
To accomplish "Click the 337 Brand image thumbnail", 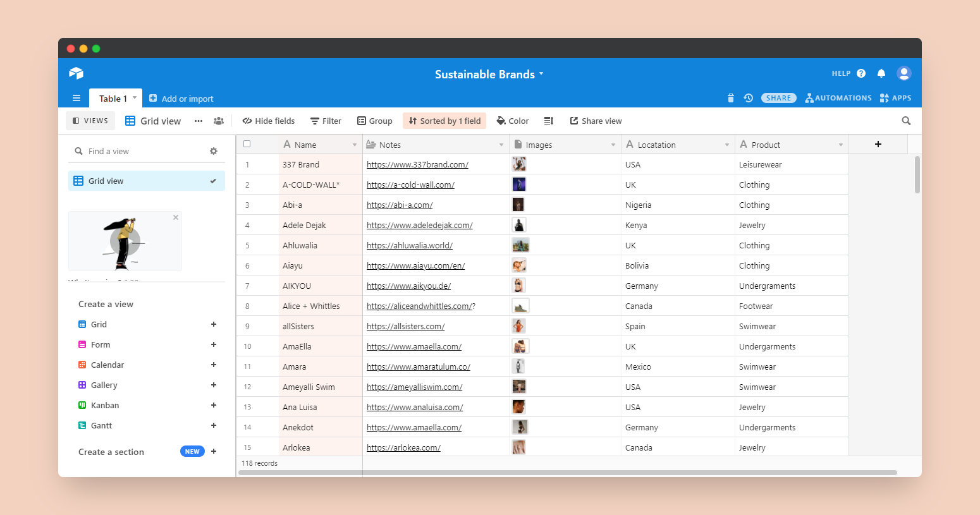I will (x=519, y=164).
